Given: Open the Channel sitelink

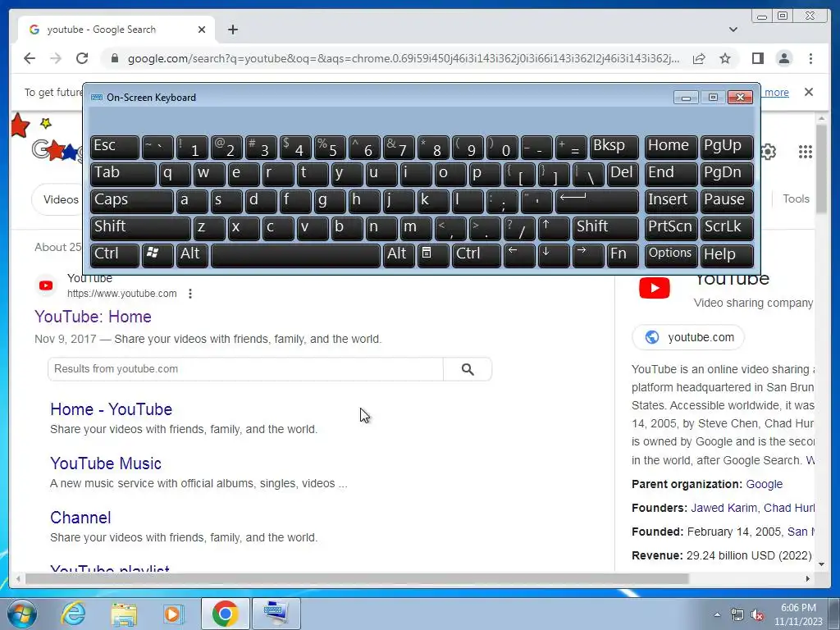Looking at the screenshot, I should click(80, 518).
